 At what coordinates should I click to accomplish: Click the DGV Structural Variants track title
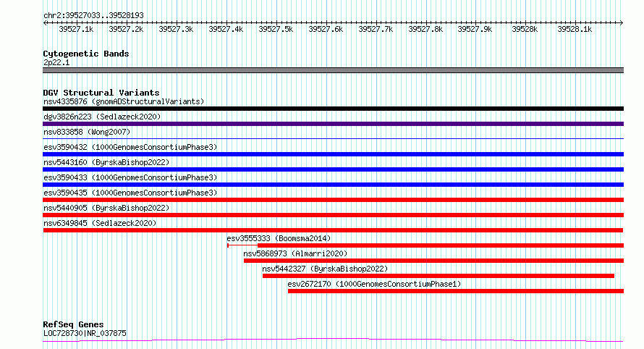tap(101, 93)
